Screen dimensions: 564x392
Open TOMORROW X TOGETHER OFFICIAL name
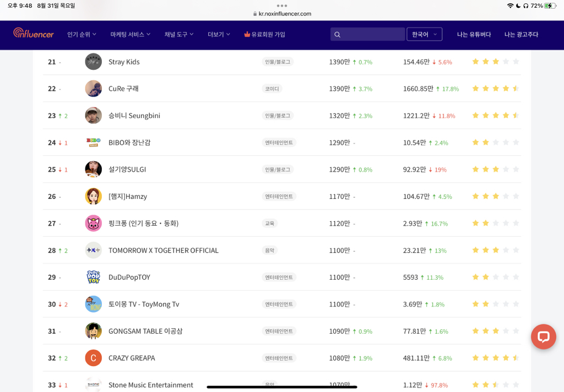163,251
